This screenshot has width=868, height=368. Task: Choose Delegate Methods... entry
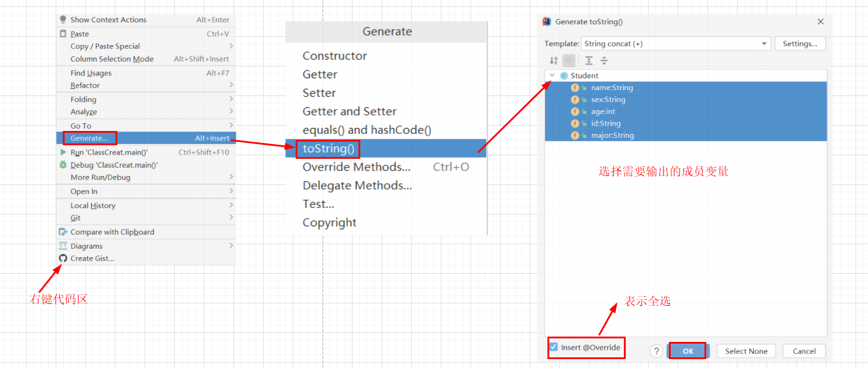pyautogui.click(x=386, y=185)
